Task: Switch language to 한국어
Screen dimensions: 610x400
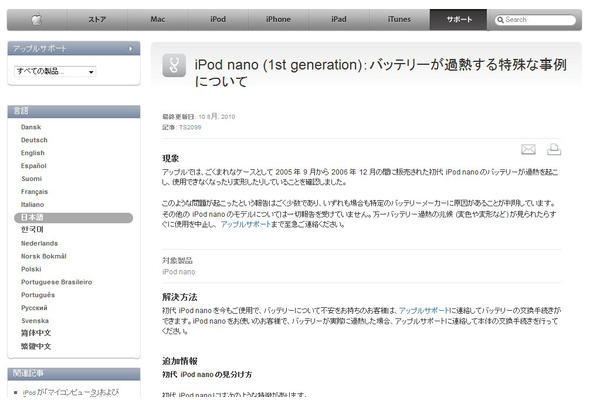Action: (32, 230)
